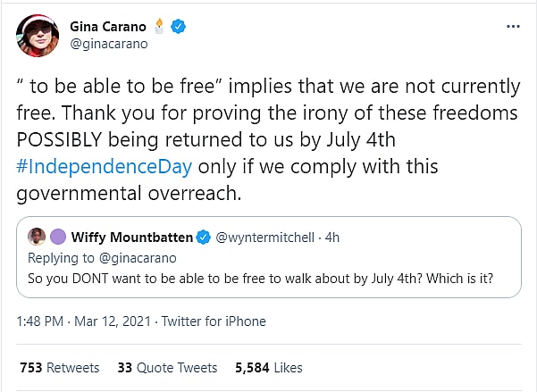The image size is (537, 392).
Task: Click Gina Carano's profile avatar
Action: pos(36,34)
